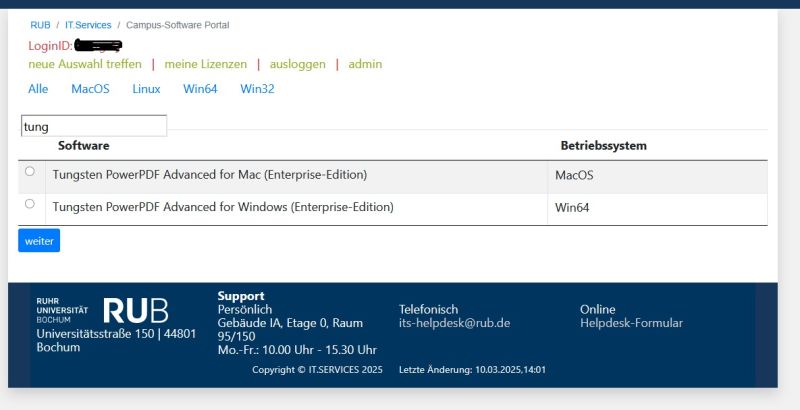Click the 'Persönlich' footer label
Viewport: 800px width, 410px height.
click(245, 310)
